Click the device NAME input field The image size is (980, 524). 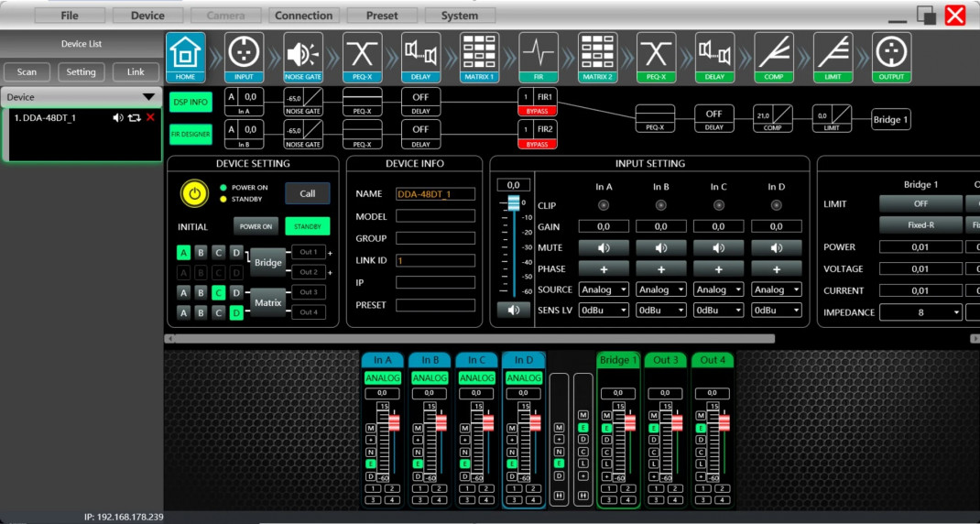point(435,194)
